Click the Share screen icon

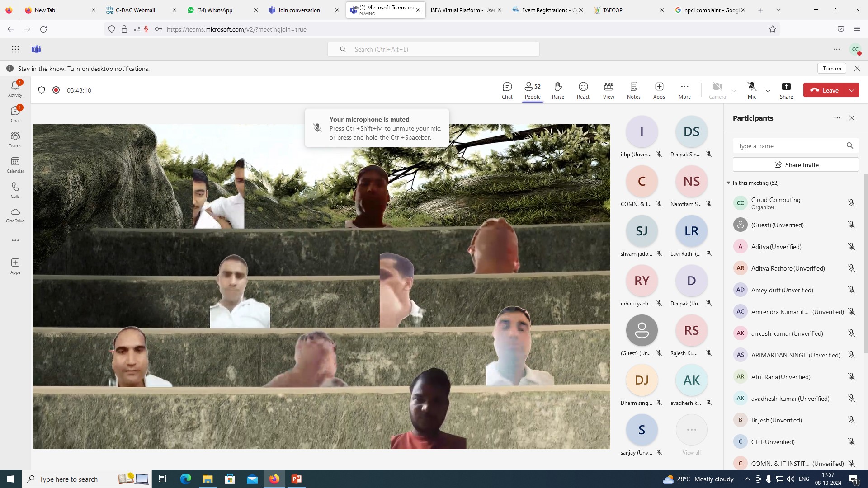point(786,90)
